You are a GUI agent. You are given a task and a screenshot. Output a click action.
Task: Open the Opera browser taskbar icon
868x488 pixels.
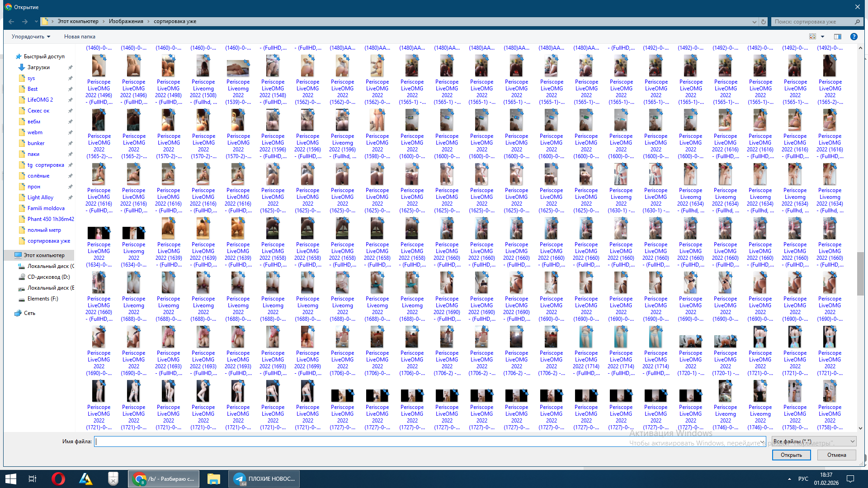click(x=58, y=479)
